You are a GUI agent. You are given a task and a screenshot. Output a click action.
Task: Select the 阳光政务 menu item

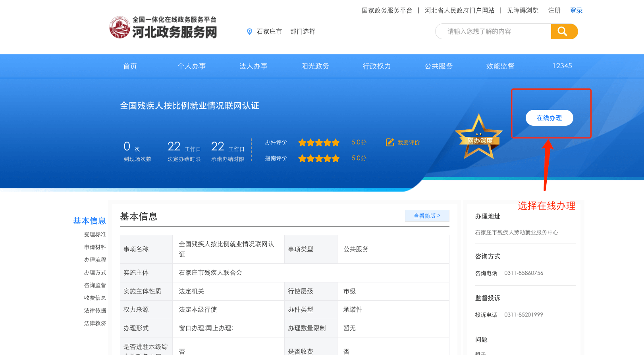(x=315, y=66)
